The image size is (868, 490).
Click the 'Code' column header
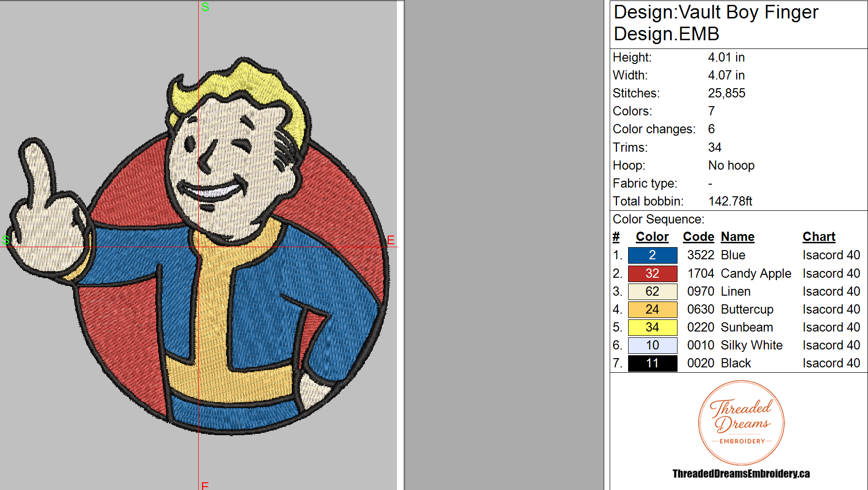tap(698, 237)
